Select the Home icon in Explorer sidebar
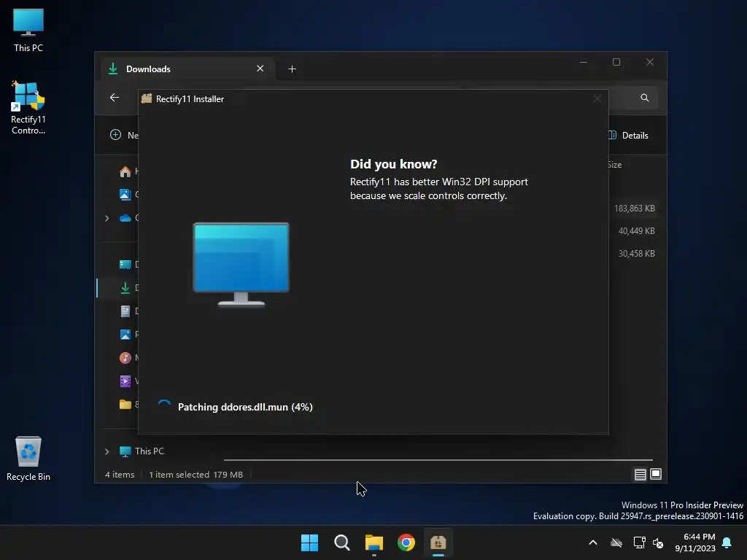Screen dimensions: 747x560 click(x=125, y=171)
